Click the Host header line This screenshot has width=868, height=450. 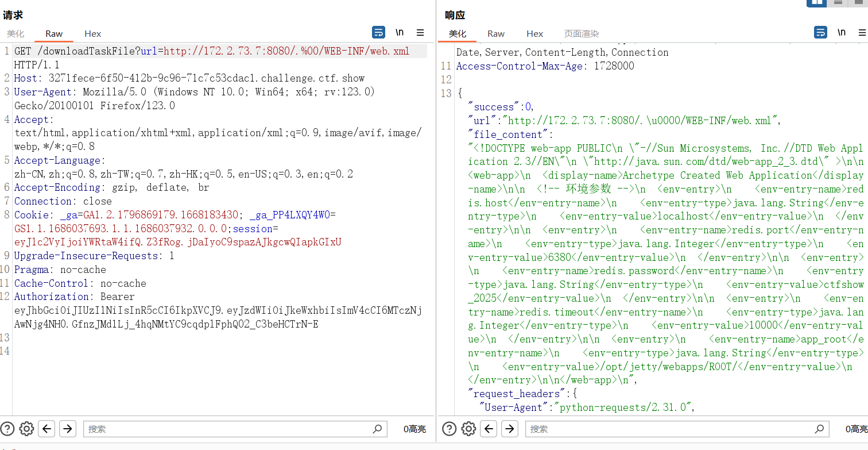click(189, 78)
